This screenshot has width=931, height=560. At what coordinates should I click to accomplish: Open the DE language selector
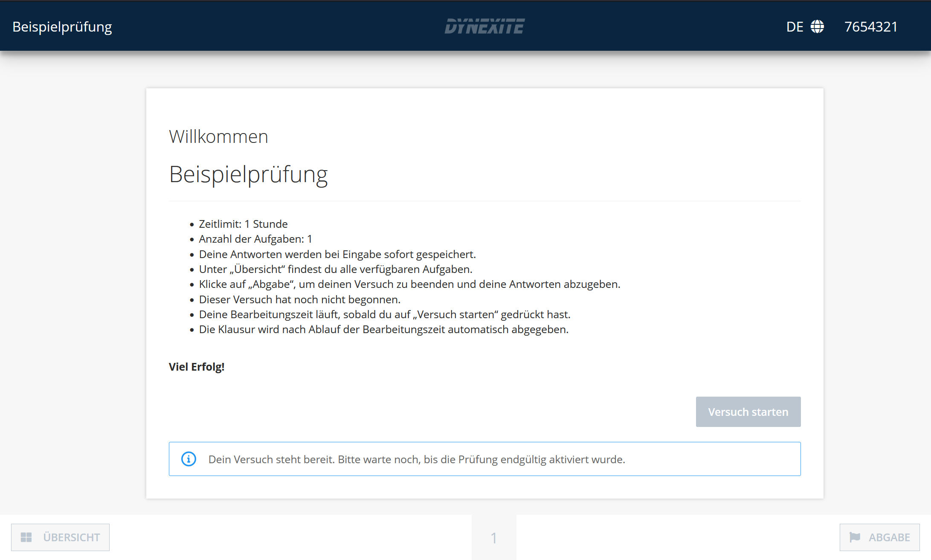pyautogui.click(x=805, y=26)
